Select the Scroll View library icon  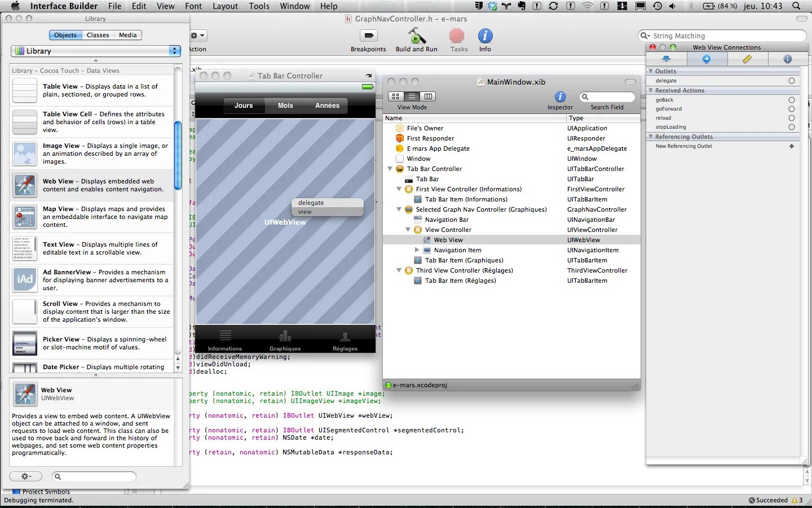pyautogui.click(x=25, y=311)
